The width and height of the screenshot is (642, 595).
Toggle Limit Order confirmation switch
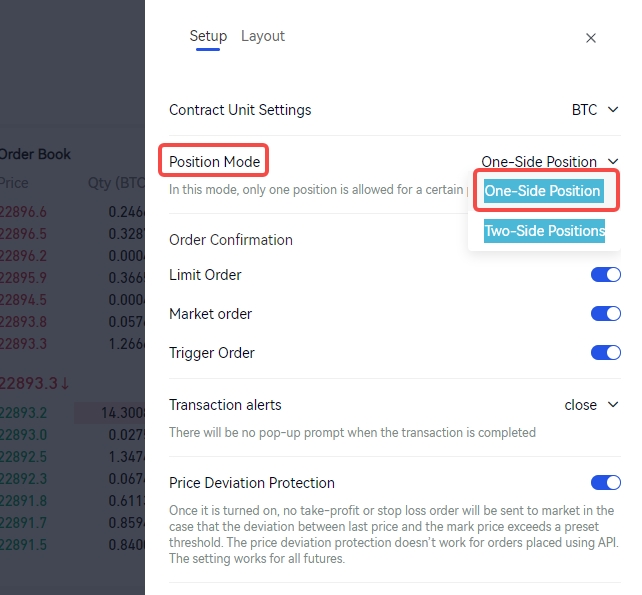tap(606, 275)
